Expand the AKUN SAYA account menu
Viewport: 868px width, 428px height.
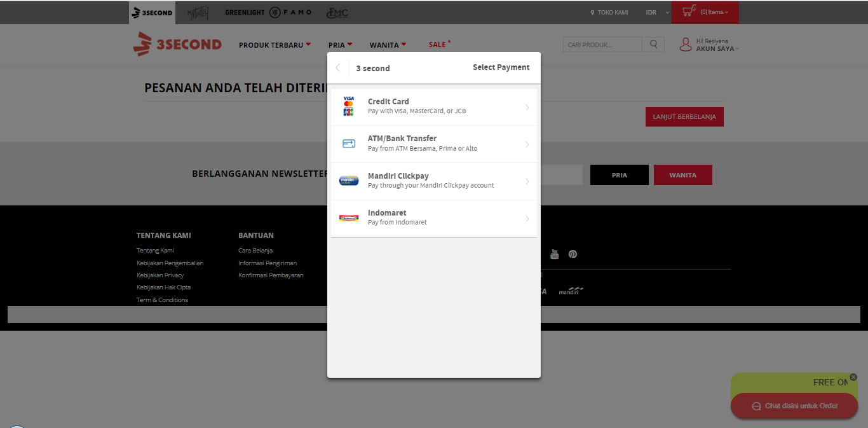coord(718,49)
